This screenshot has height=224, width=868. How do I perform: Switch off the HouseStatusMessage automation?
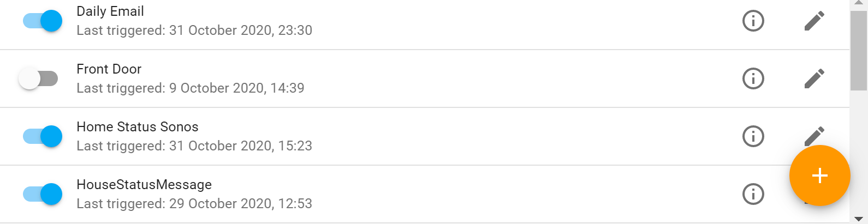(x=43, y=194)
